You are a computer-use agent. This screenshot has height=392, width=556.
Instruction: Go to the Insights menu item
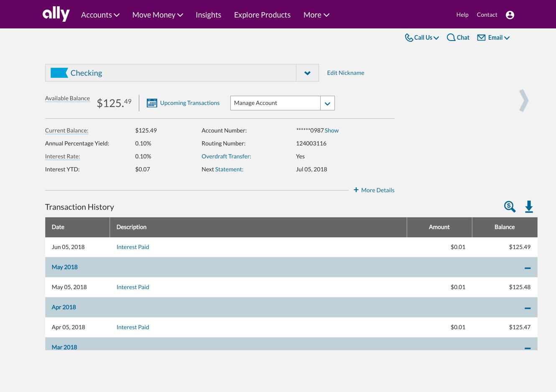click(x=208, y=15)
